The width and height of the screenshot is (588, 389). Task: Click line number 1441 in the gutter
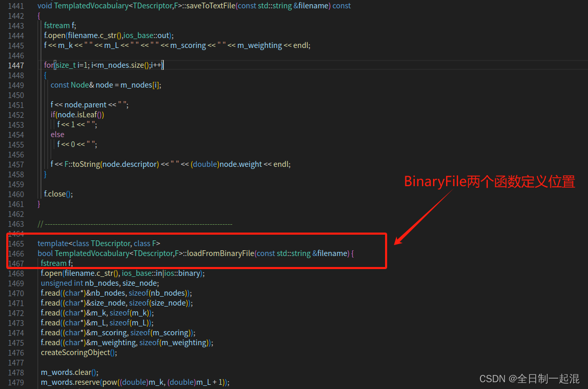16,6
